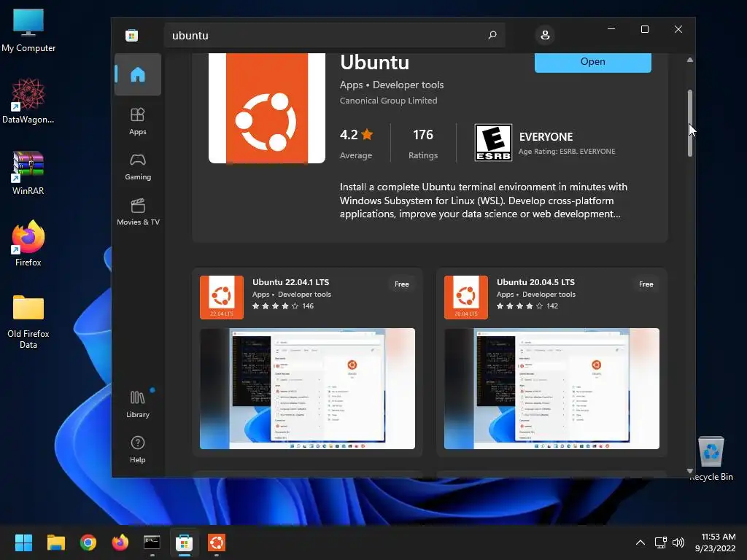The width and height of the screenshot is (747, 560).
Task: Launch Firefox from the taskbar
Action: point(120,542)
